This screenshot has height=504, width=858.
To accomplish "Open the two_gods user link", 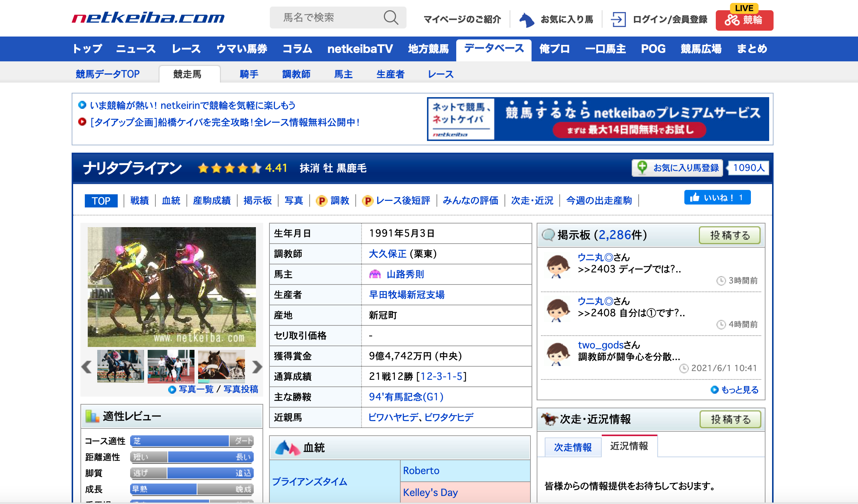I will 601,345.
